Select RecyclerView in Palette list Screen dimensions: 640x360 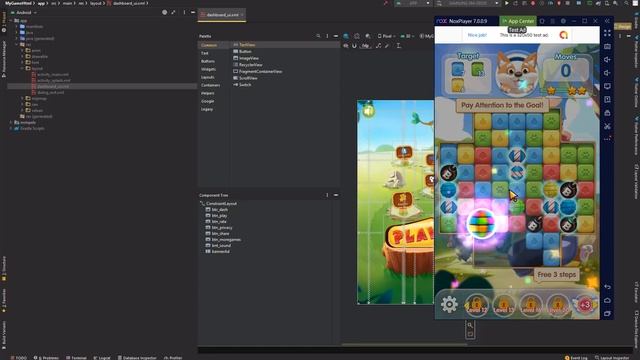point(251,65)
